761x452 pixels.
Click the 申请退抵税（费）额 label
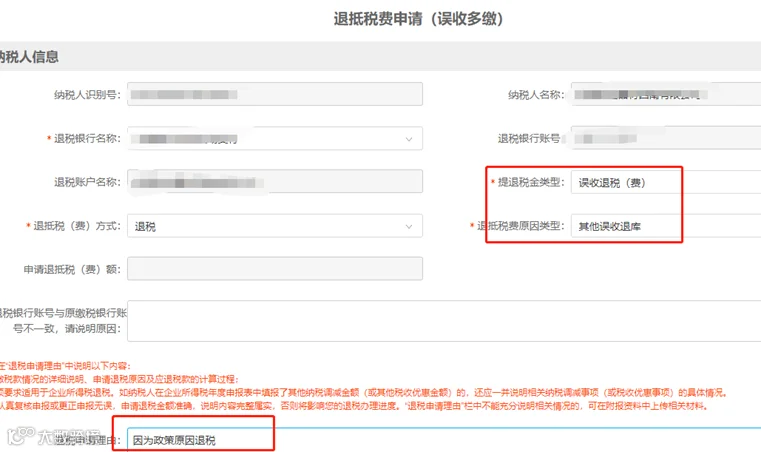[x=72, y=269]
